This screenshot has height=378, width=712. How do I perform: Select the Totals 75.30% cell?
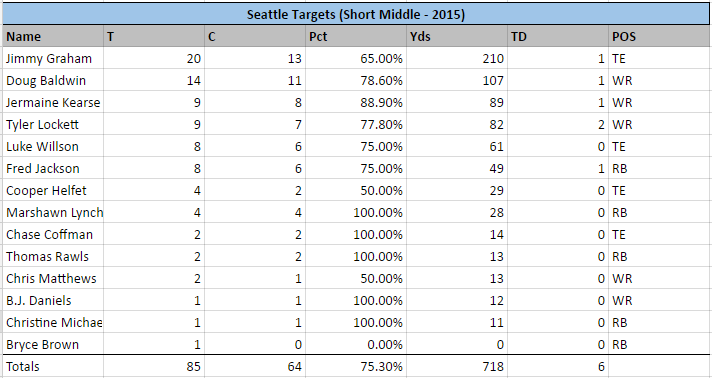[356, 366]
